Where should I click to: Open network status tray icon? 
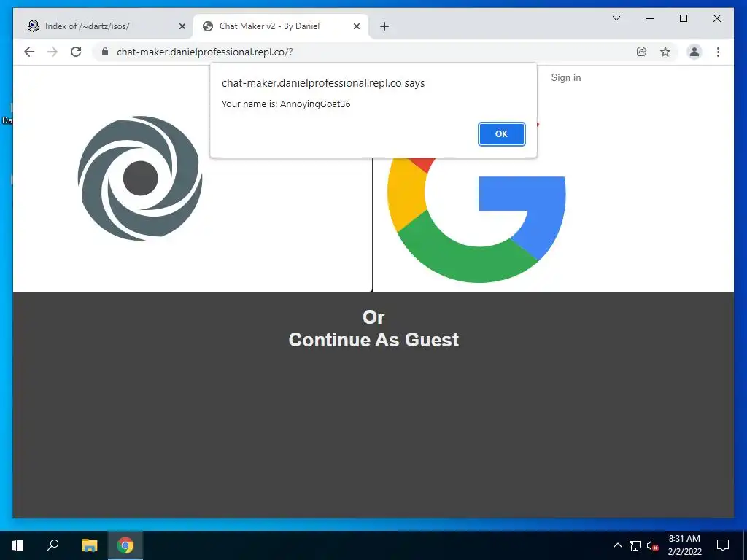tap(635, 545)
